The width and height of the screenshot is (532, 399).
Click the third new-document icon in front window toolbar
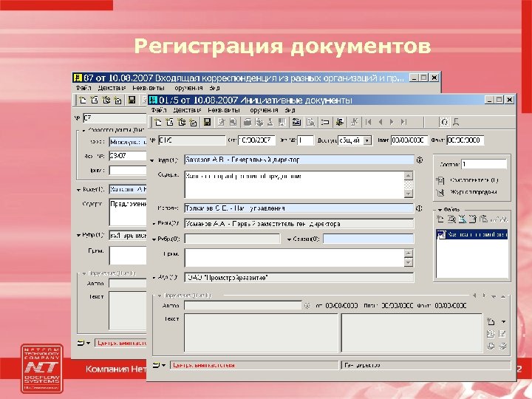pyautogui.click(x=182, y=122)
